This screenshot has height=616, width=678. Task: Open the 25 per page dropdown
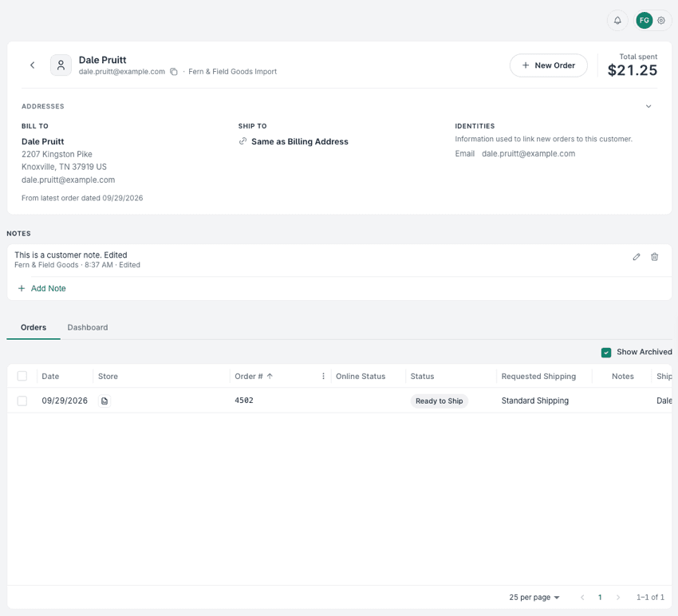pos(534,598)
